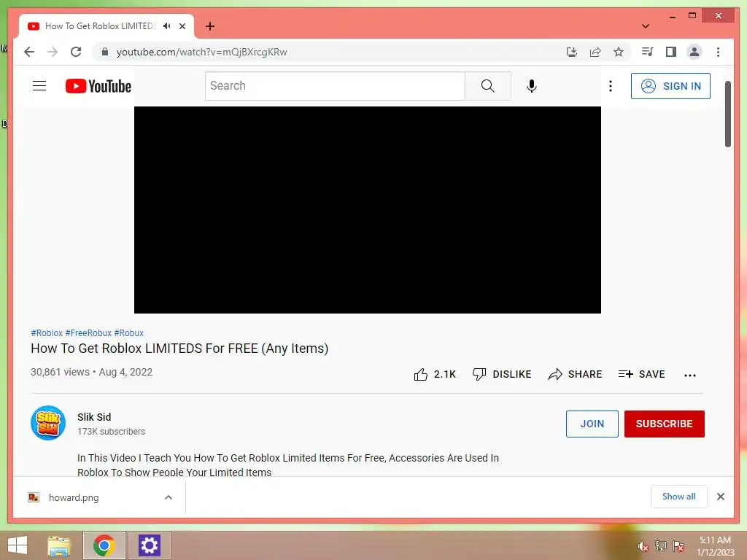Viewport: 747px width, 560px height.
Task: Click the SIGN IN button
Action: click(x=670, y=86)
